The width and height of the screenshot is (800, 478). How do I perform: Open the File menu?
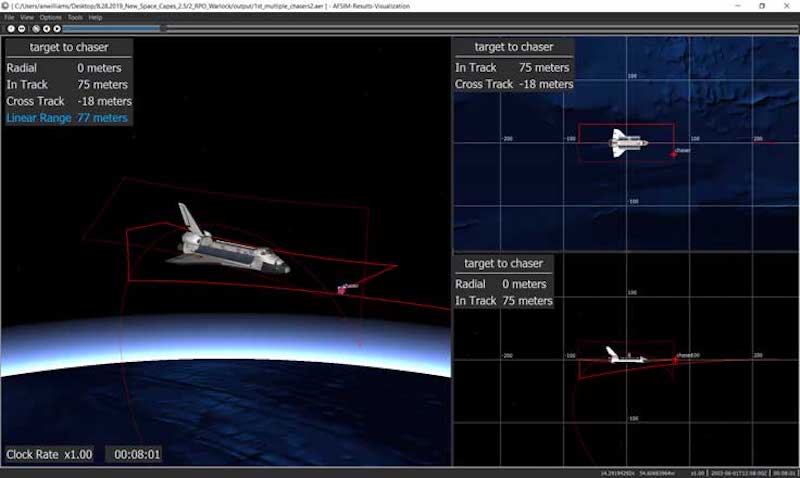click(x=9, y=17)
